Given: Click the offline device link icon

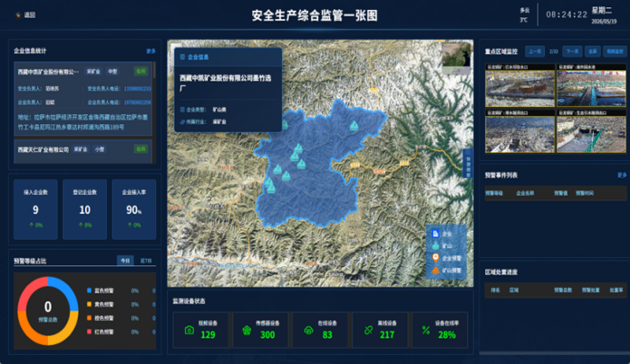Looking at the screenshot, I should coord(368,330).
